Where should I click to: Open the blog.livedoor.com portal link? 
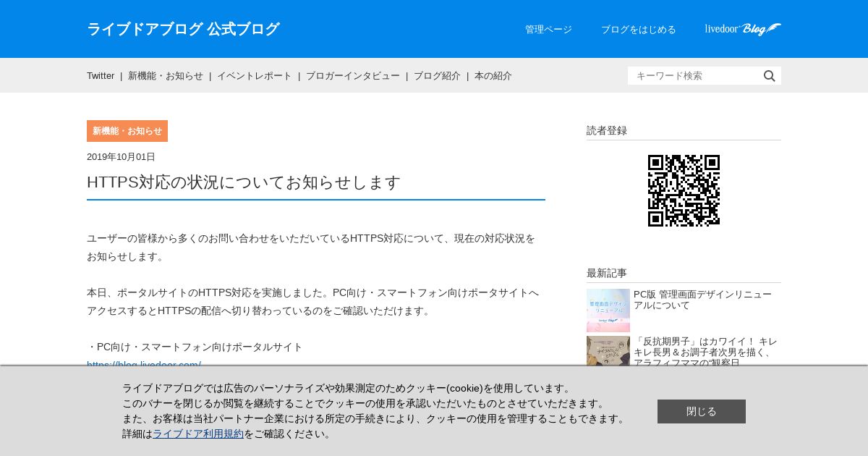coord(144,364)
